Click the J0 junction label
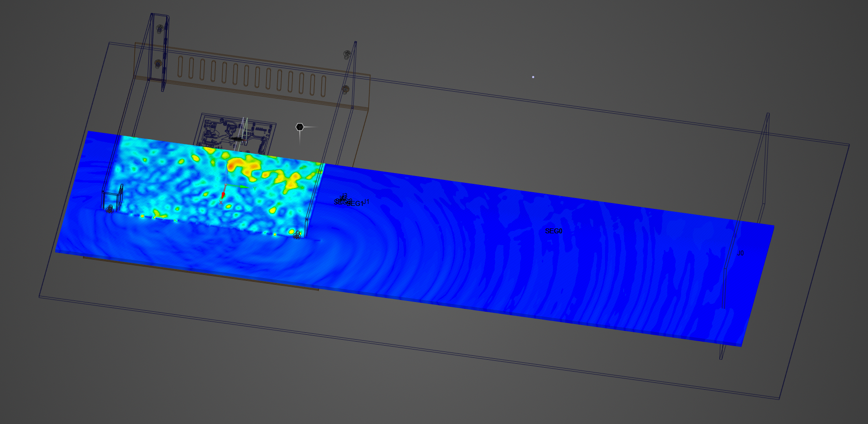The width and height of the screenshot is (868, 424). pos(740,253)
